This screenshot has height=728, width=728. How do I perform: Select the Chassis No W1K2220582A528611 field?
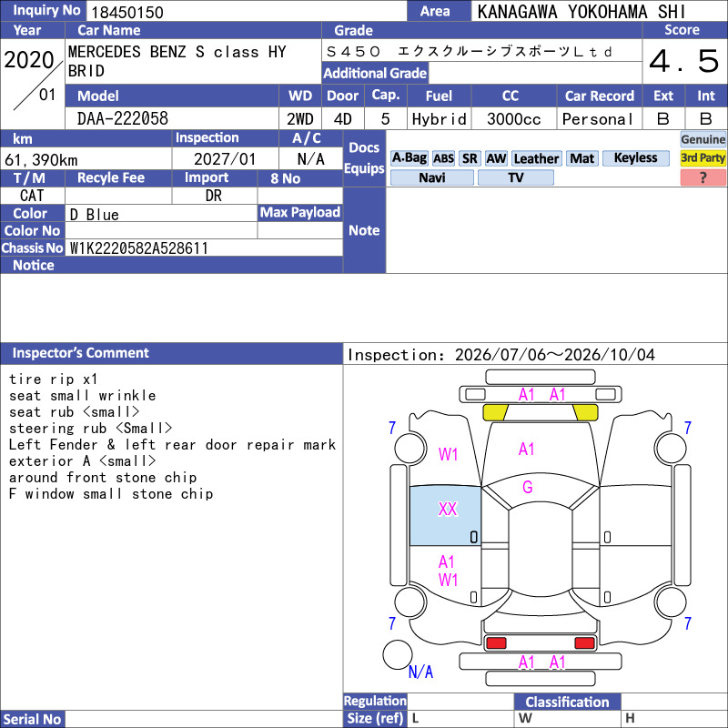click(x=204, y=248)
